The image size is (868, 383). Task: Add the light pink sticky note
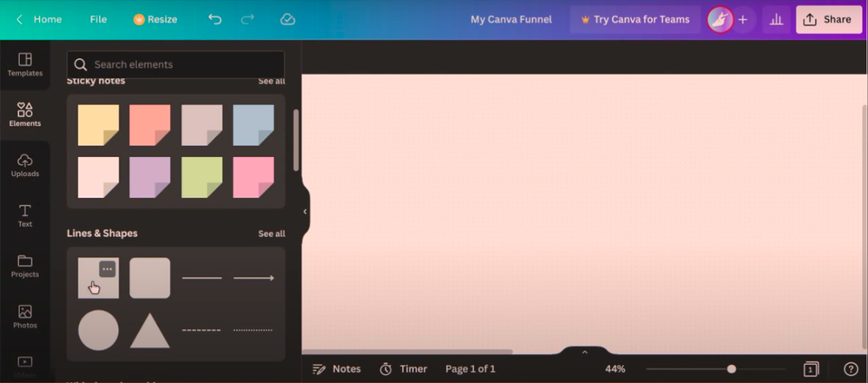[98, 177]
